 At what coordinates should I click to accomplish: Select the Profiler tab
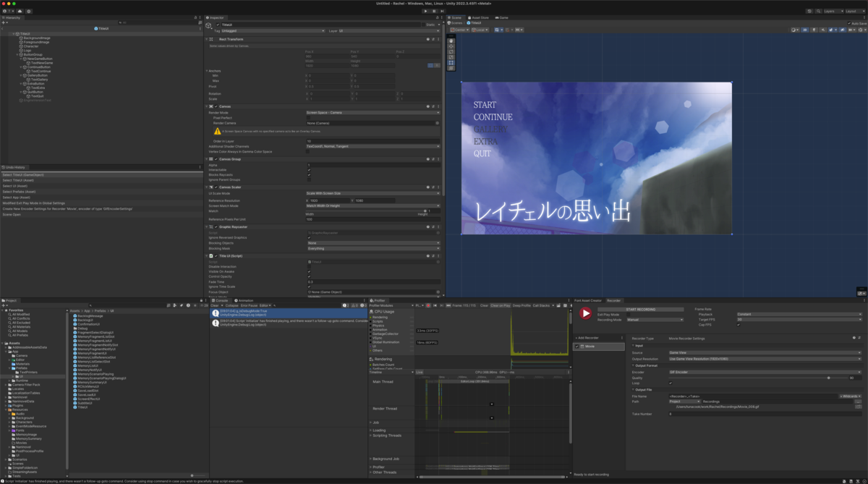(x=378, y=300)
